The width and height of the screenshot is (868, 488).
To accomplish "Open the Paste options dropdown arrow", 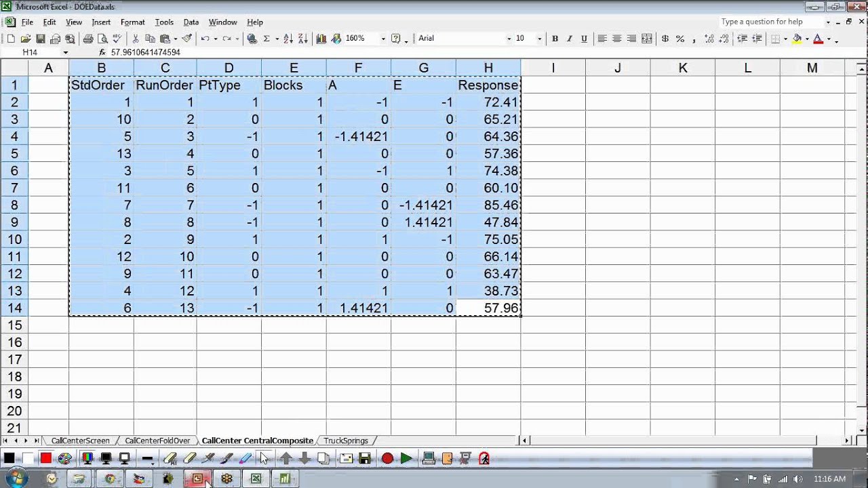I will pos(175,39).
